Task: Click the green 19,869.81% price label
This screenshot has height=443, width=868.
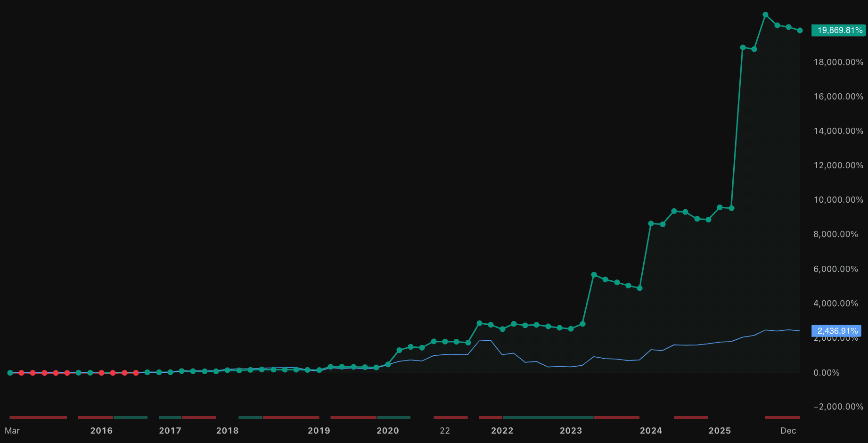Action: click(838, 29)
